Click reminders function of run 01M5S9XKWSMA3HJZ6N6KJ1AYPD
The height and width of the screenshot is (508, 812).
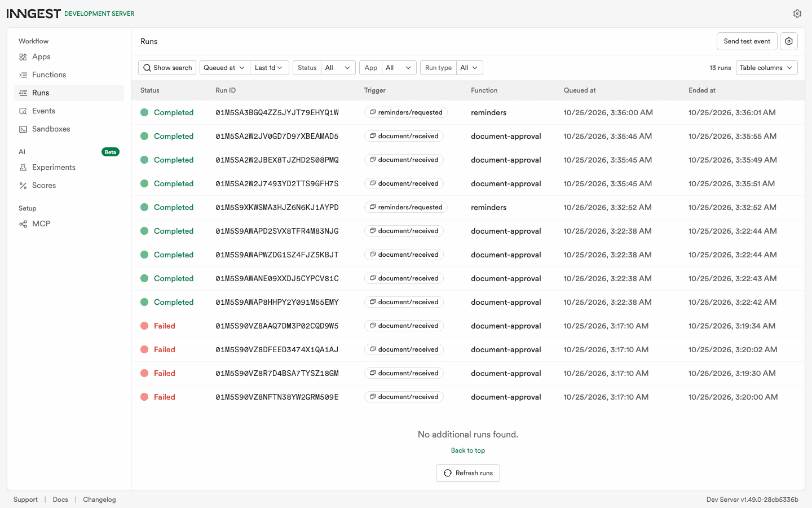pos(489,207)
